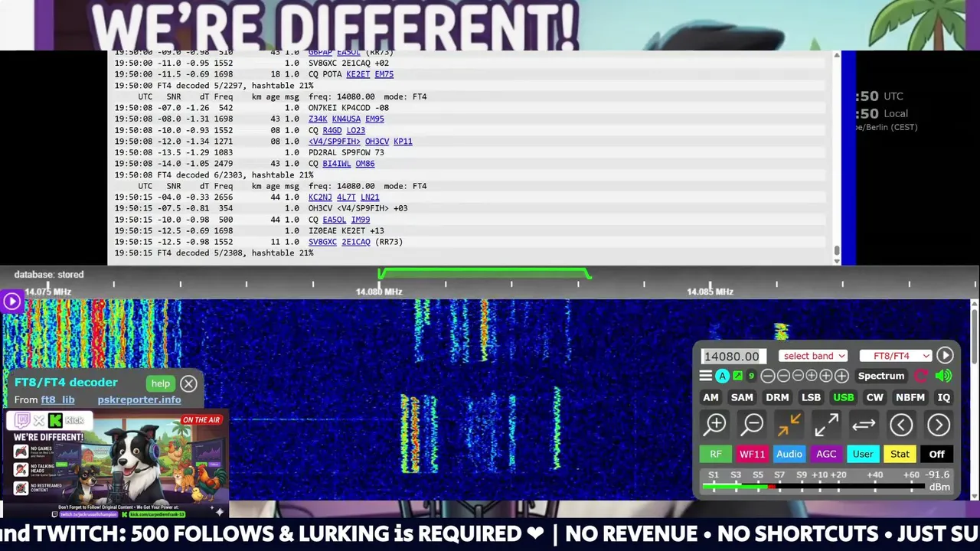Open the IM99 grid link
Image resolution: width=980 pixels, height=551 pixels.
[361, 220]
